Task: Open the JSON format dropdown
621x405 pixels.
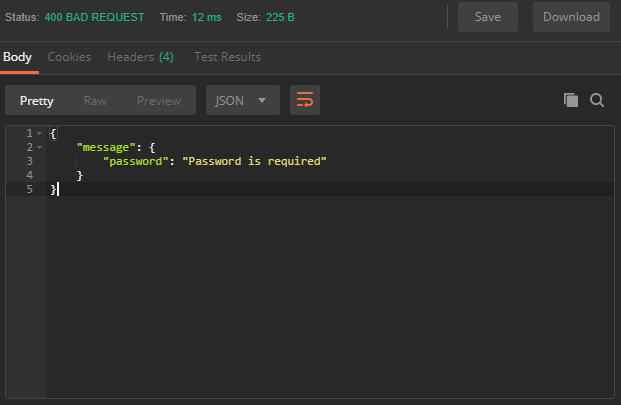Action: tap(243, 100)
